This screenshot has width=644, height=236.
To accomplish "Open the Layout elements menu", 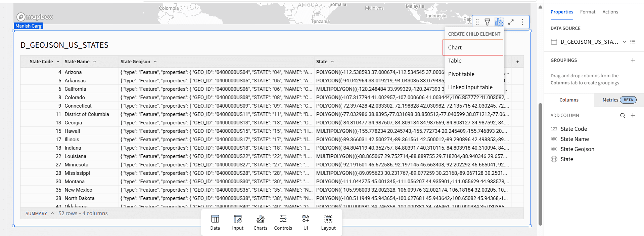I will point(328,223).
